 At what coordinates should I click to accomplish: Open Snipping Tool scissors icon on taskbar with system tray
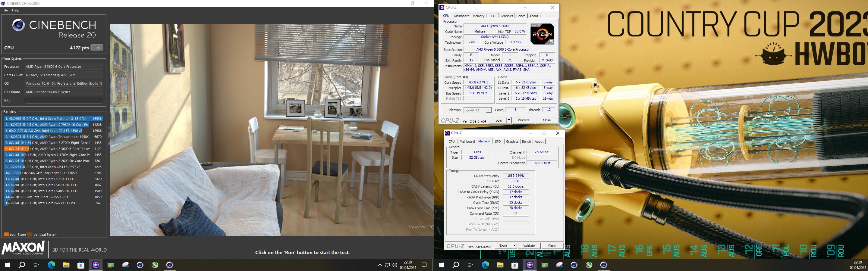(x=125, y=265)
